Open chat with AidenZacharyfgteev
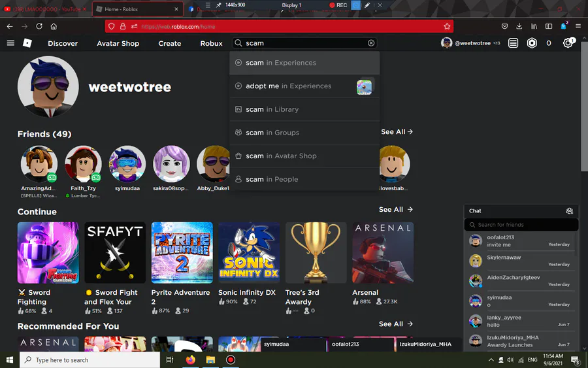Viewport: 588px width, 368px height. coord(521,280)
